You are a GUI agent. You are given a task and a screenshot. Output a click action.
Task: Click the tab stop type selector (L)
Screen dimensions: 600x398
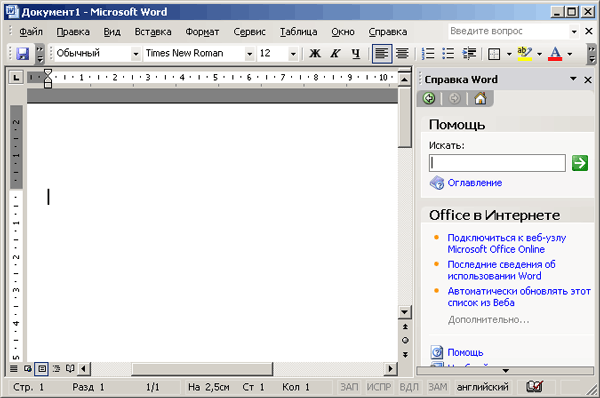pos(16,78)
